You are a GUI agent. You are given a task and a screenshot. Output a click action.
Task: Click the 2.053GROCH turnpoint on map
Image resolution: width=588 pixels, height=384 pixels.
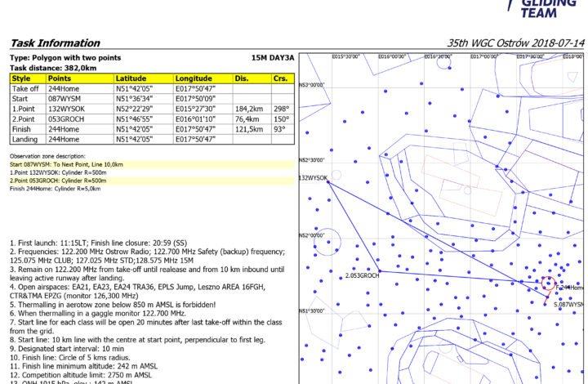(x=380, y=271)
